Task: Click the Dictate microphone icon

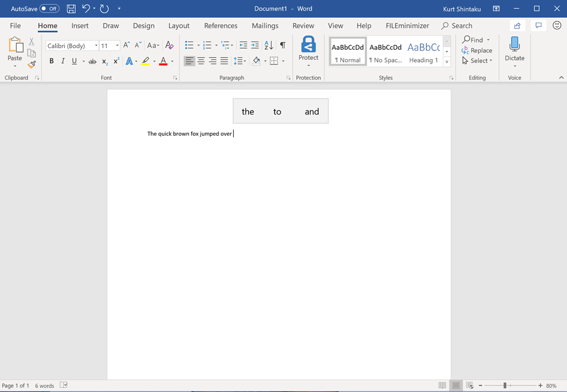Action: coord(514,45)
